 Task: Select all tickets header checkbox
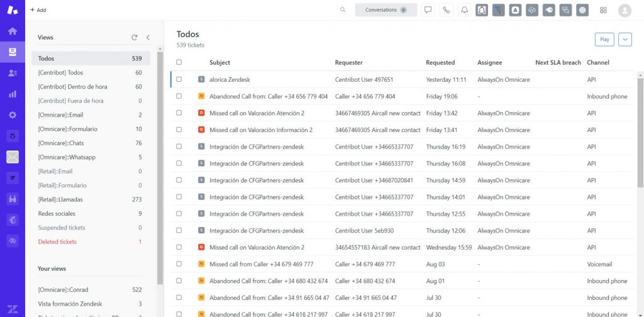pos(179,62)
